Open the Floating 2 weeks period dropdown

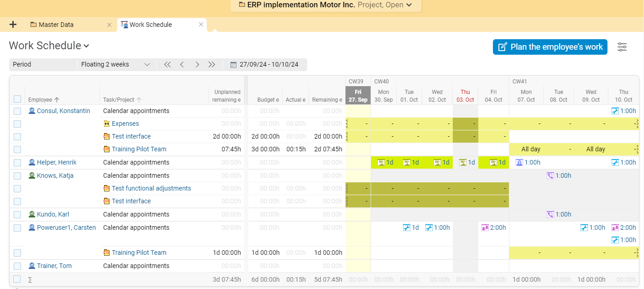point(115,64)
